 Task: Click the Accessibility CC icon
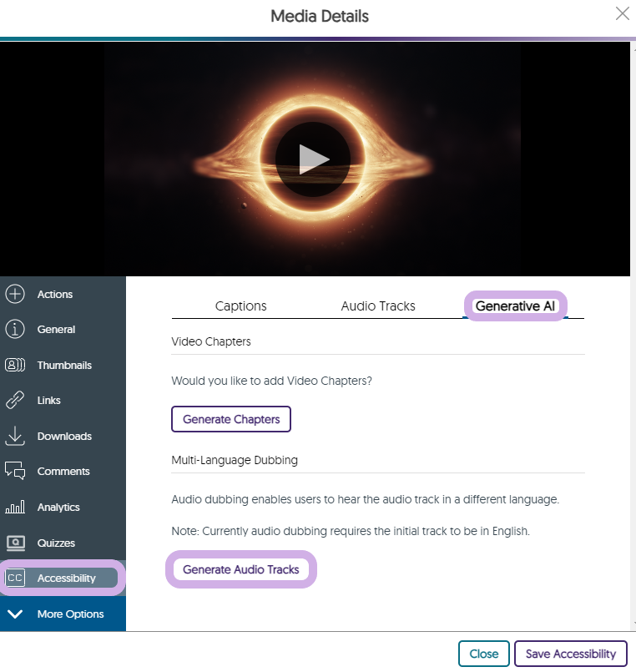[15, 578]
